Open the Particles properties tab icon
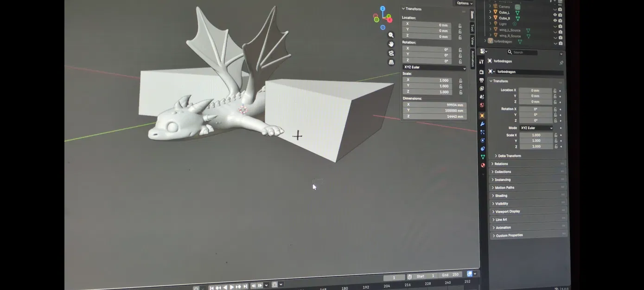 (x=482, y=132)
